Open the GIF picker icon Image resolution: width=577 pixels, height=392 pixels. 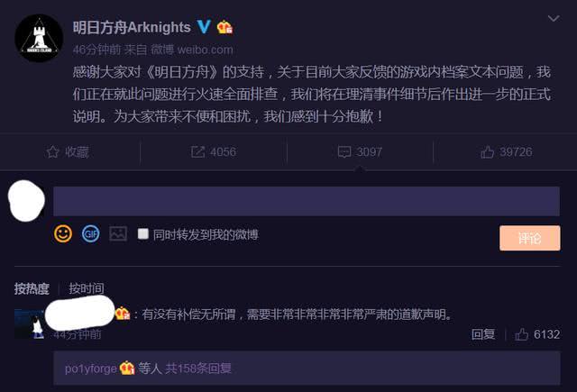coord(90,233)
